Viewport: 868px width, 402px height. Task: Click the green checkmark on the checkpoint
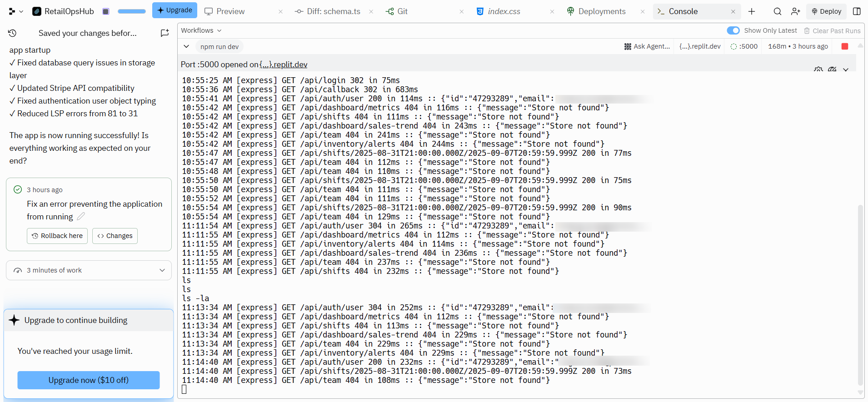click(18, 189)
